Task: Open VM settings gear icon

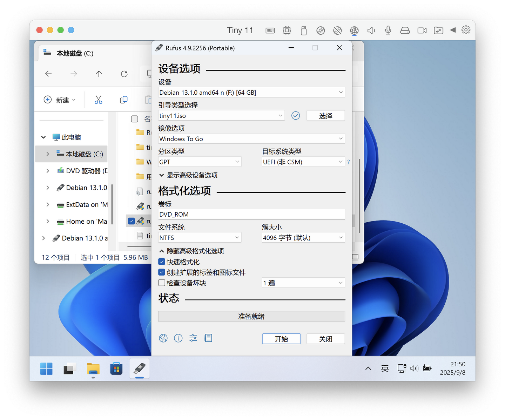Action: coord(466,30)
